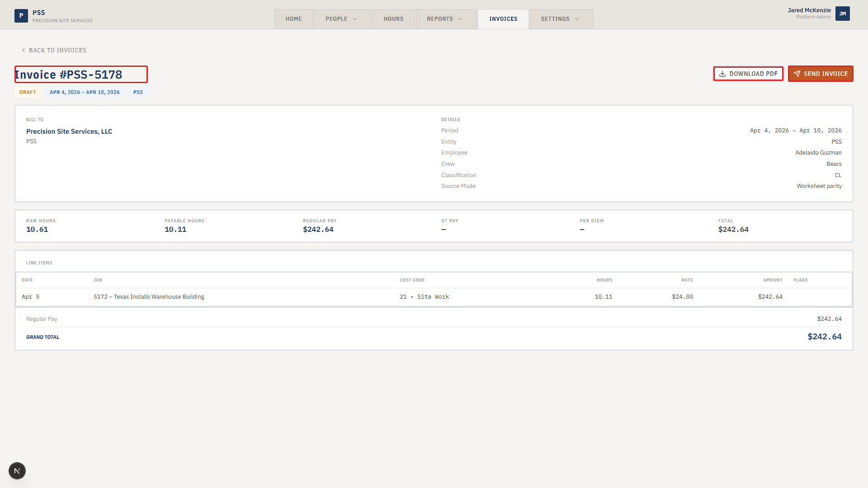Click the Flags column header
The image size is (868, 488).
click(x=800, y=280)
